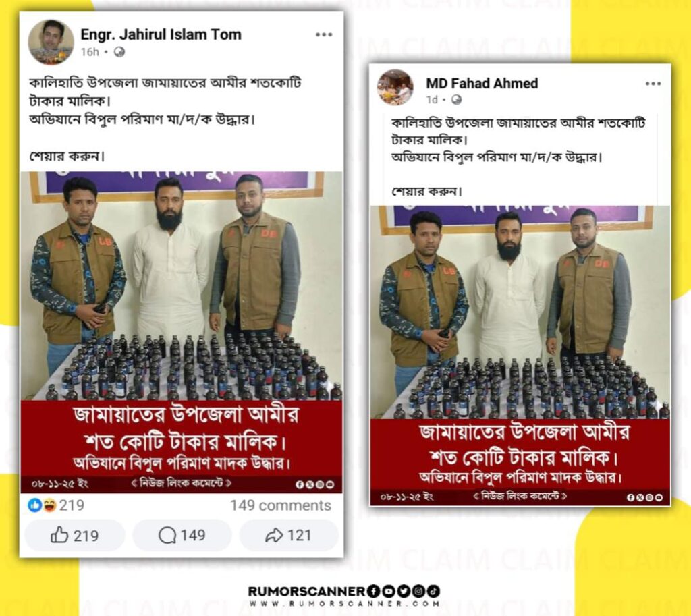This screenshot has height=616, width=691.
Task: Click the globe privacy icon beside 16h
Action: [119, 52]
